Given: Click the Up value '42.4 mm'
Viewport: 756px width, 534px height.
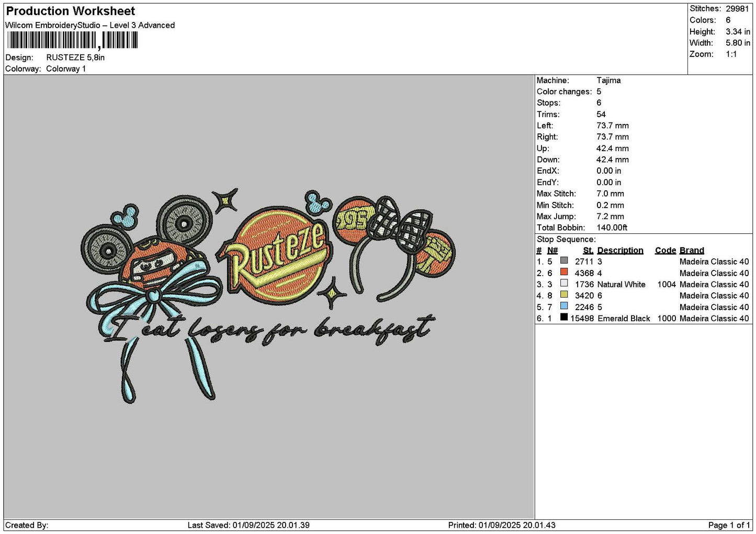Looking at the screenshot, I should (613, 149).
